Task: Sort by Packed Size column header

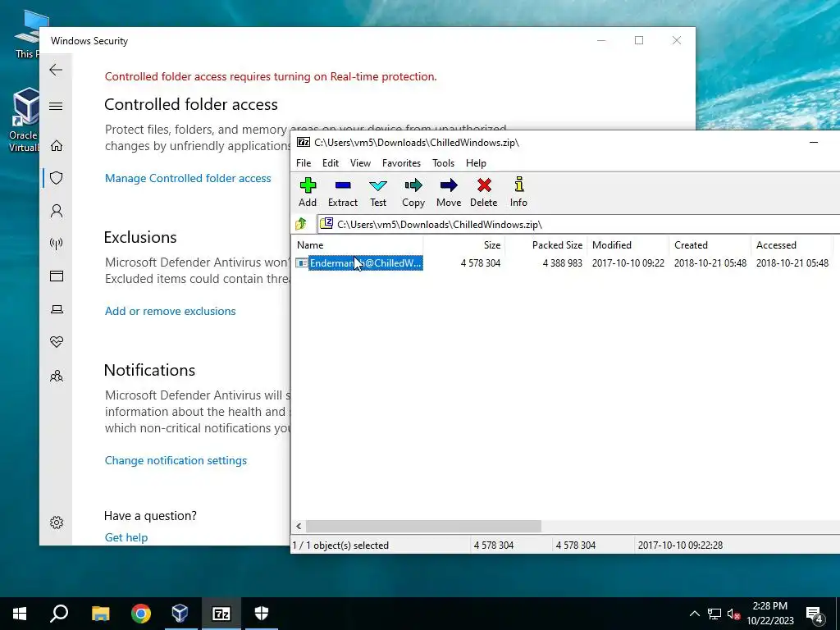Action: tap(546, 244)
